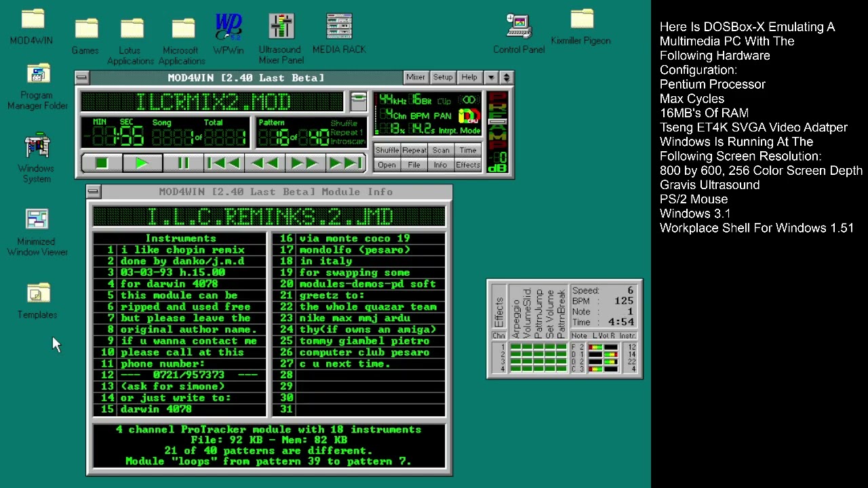
Task: Click the up-down arrow button in MOD4WIN title bar
Action: tap(506, 77)
